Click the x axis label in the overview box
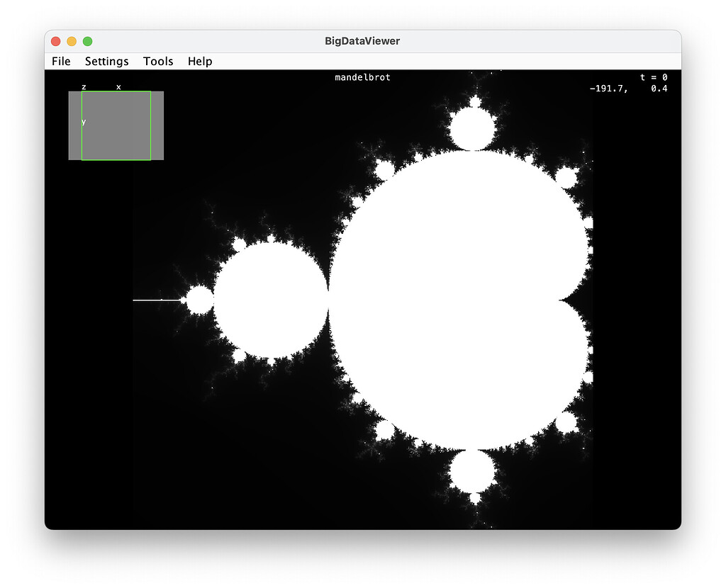The height and width of the screenshot is (588, 726). (x=118, y=86)
